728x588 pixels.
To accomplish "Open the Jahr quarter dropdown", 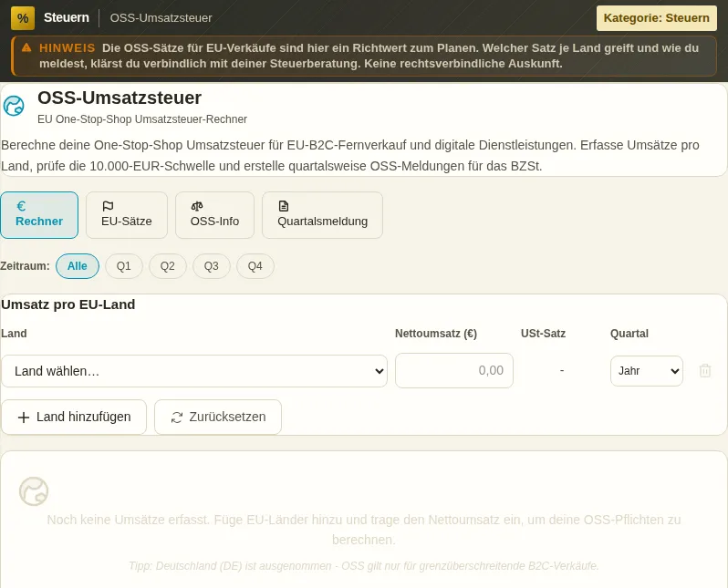I will (647, 371).
